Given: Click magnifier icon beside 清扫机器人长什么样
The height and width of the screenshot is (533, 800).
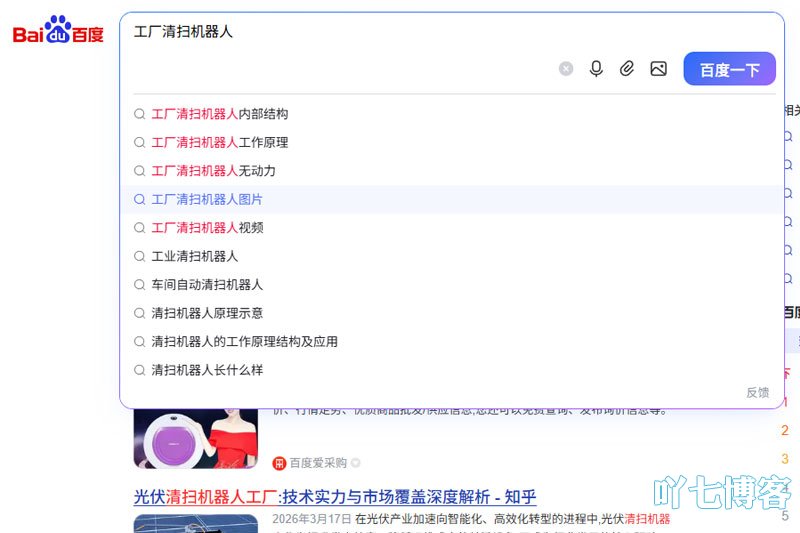Looking at the screenshot, I should [139, 370].
